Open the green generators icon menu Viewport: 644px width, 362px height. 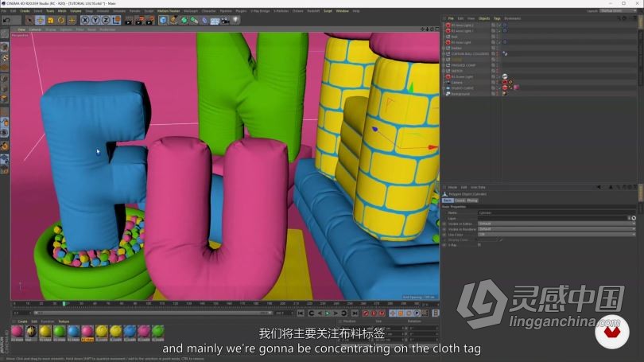pos(184,20)
